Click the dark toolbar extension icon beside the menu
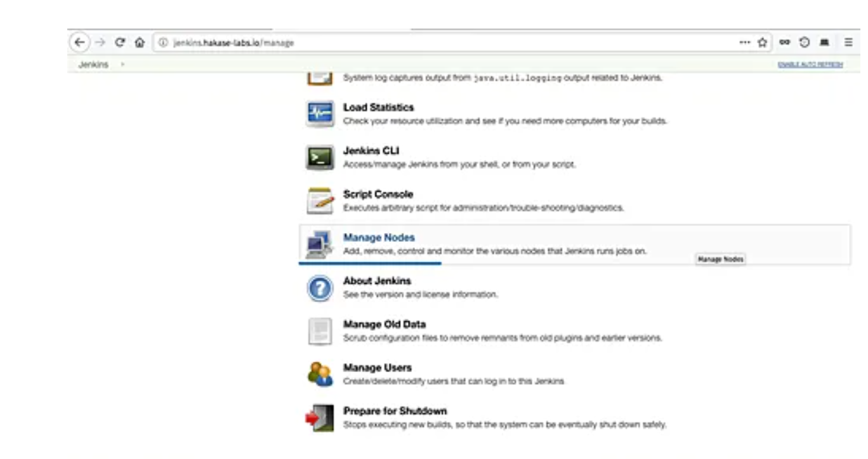The image size is (868, 459). click(x=824, y=43)
